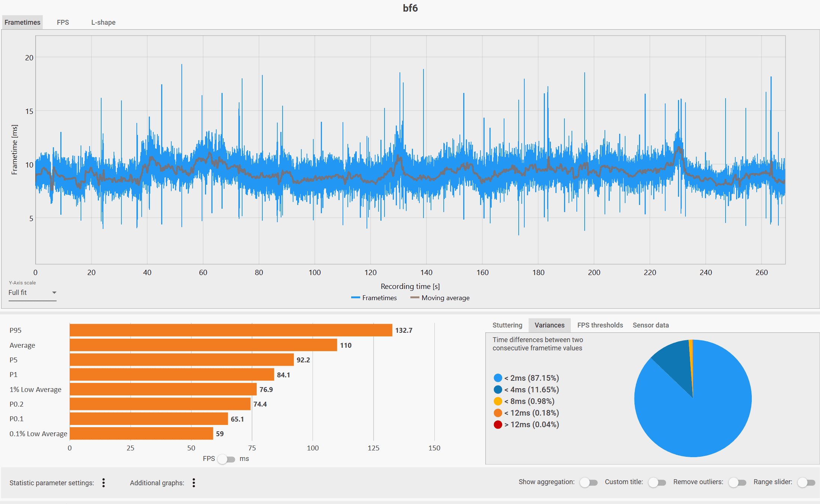Click the Moving average legend marker

coord(414,298)
